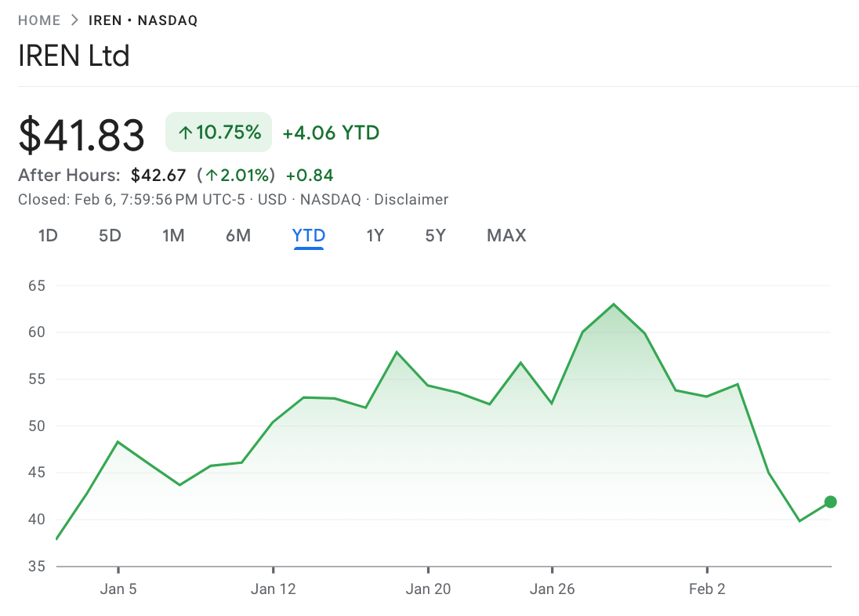This screenshot has width=859, height=616.
Task: Click the Jan 26 axis label
Action: coord(553,589)
